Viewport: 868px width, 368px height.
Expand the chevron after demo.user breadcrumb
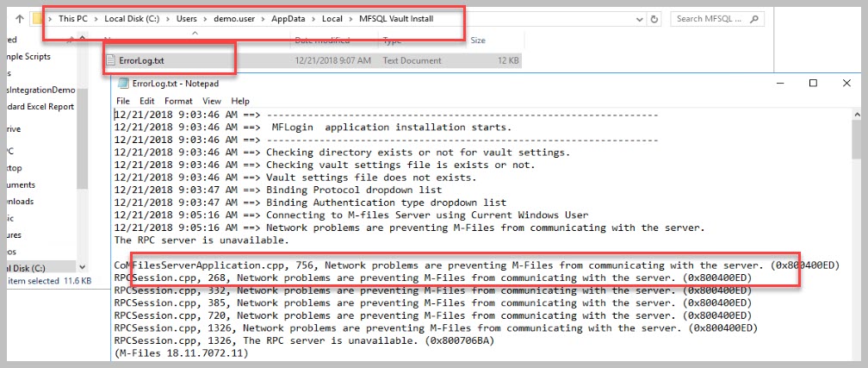263,19
